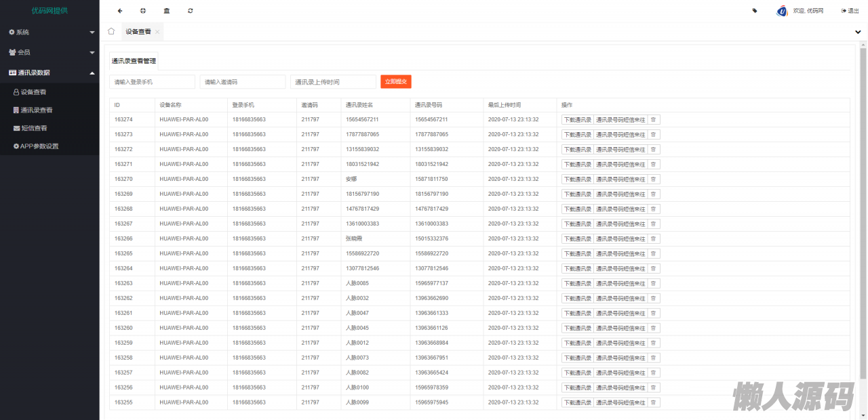Viewport: 868px width, 420px height.
Task: Open the tab options dropdown chevron
Action: click(x=858, y=32)
